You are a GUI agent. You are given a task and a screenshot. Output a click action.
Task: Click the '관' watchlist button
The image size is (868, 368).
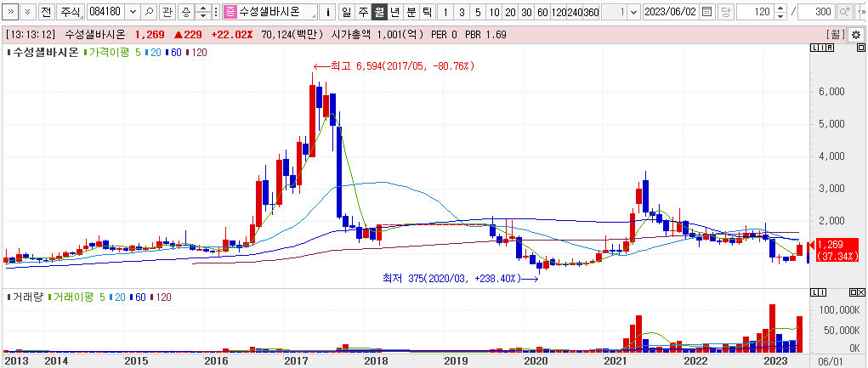(167, 12)
